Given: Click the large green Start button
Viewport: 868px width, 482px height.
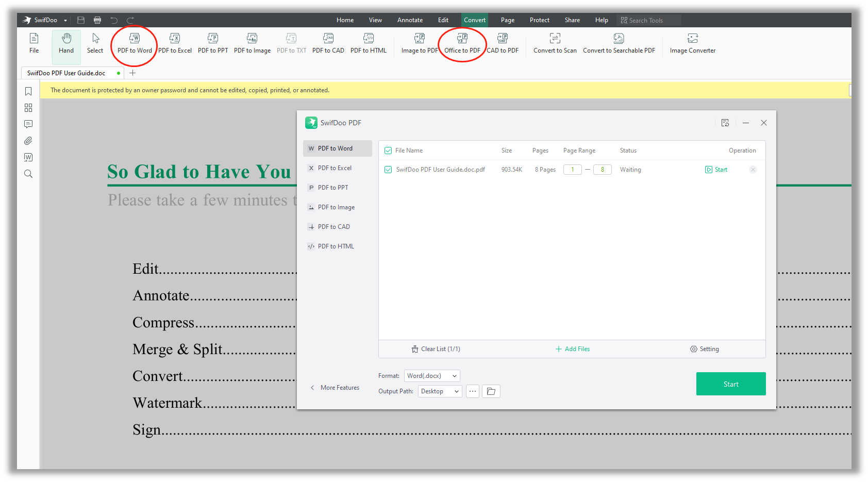Looking at the screenshot, I should pos(731,384).
